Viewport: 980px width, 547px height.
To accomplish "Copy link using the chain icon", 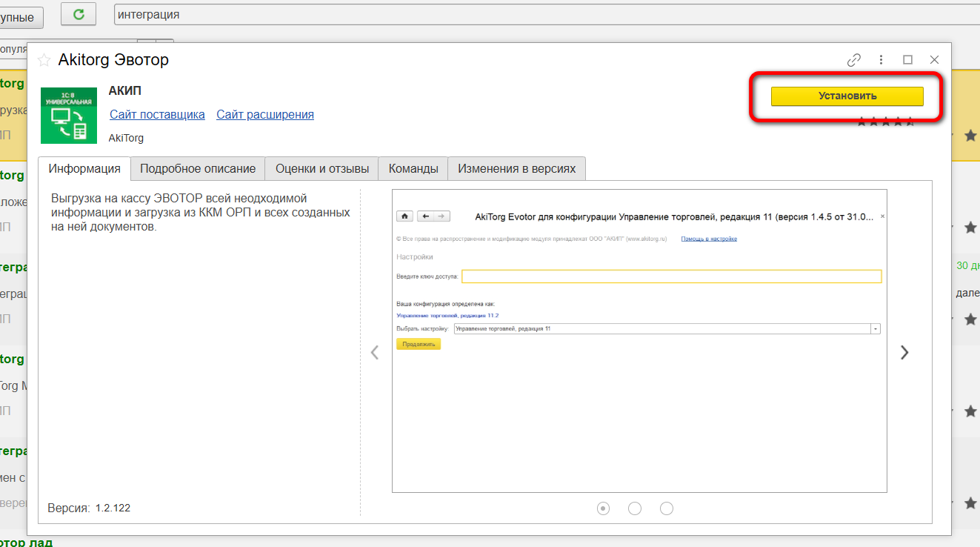I will click(x=854, y=60).
